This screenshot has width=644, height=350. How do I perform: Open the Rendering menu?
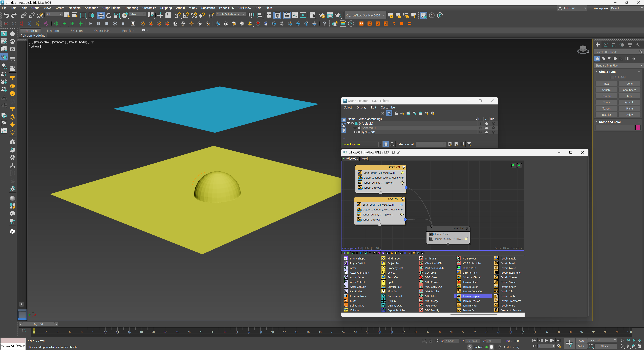pos(131,8)
